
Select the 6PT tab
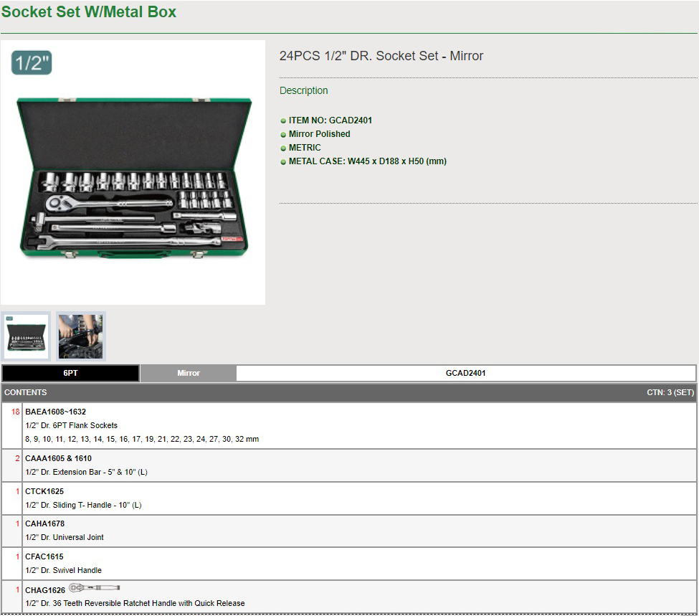pyautogui.click(x=70, y=373)
